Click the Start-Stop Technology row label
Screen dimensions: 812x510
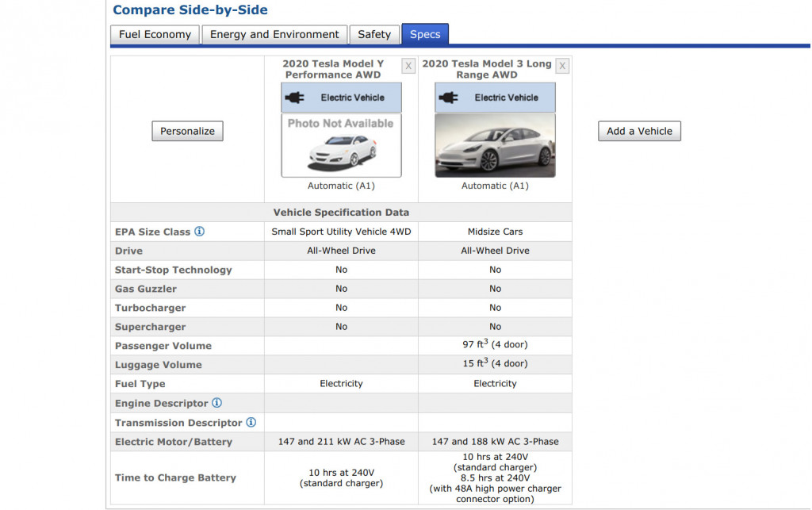174,270
